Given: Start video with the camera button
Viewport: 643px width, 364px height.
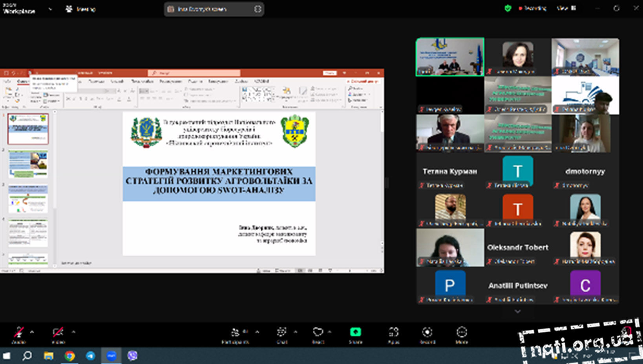Looking at the screenshot, I should point(58,333).
